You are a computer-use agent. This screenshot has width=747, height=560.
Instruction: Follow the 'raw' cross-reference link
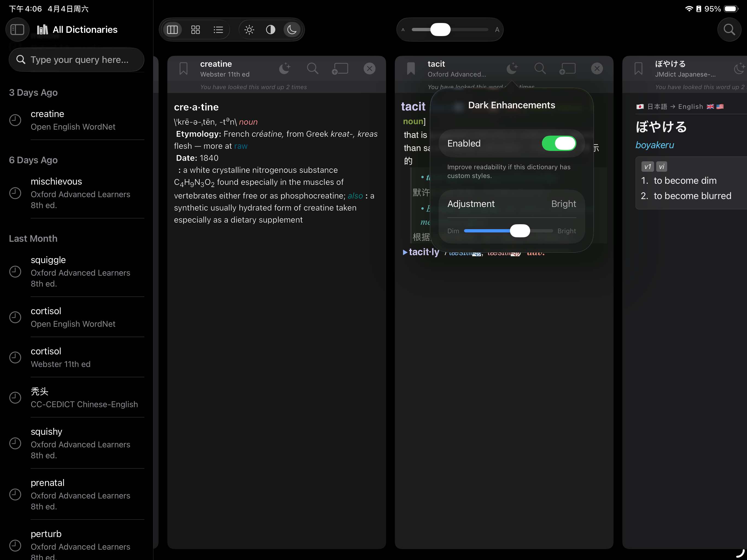click(x=241, y=146)
